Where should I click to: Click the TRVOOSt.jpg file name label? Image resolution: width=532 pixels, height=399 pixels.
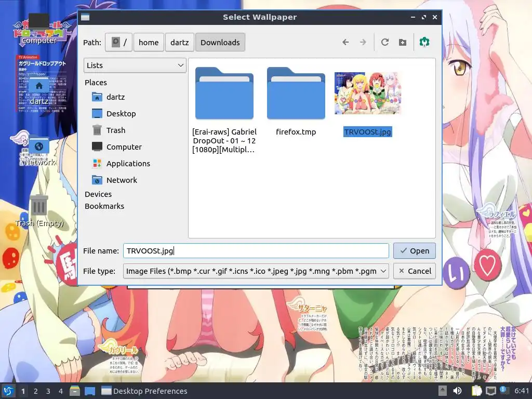(x=368, y=131)
